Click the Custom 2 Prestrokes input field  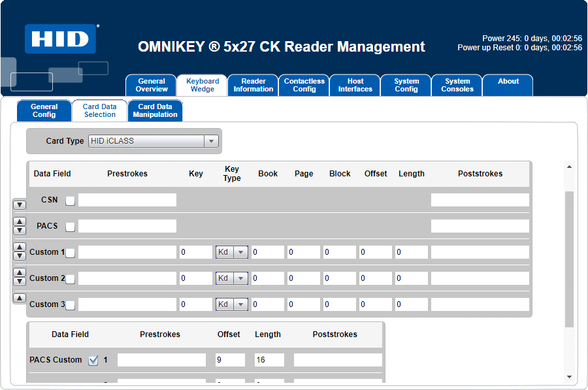[127, 278]
